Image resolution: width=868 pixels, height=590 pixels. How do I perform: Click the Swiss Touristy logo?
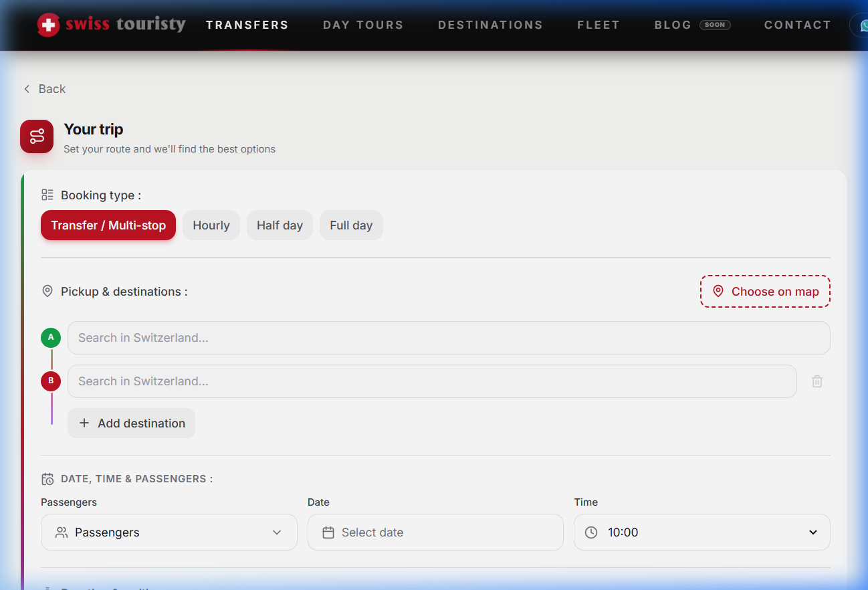click(x=112, y=25)
